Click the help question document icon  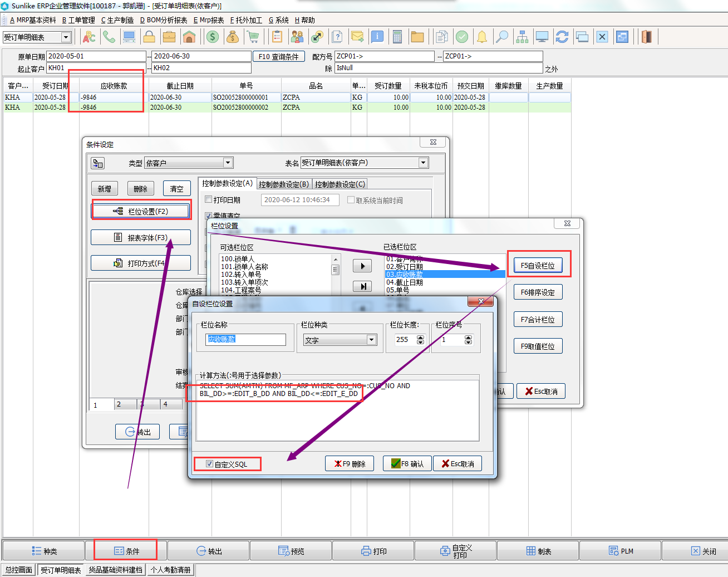pyautogui.click(x=337, y=37)
